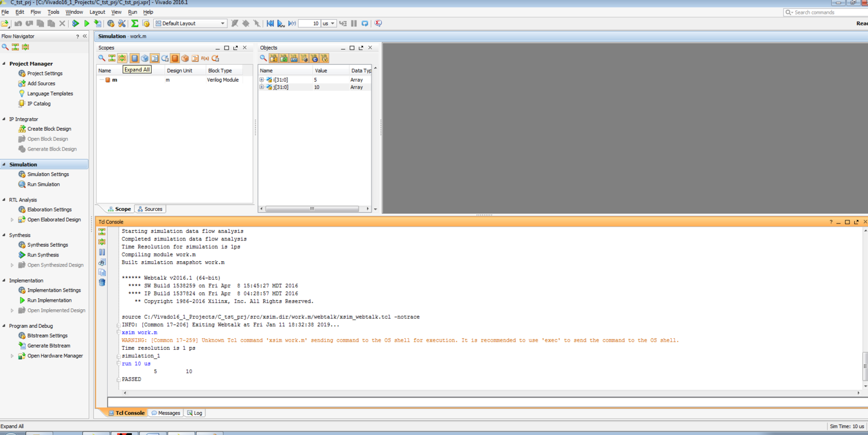Click Expand All in the Scopes toolbar
The height and width of the screenshot is (435, 868).
tap(122, 59)
